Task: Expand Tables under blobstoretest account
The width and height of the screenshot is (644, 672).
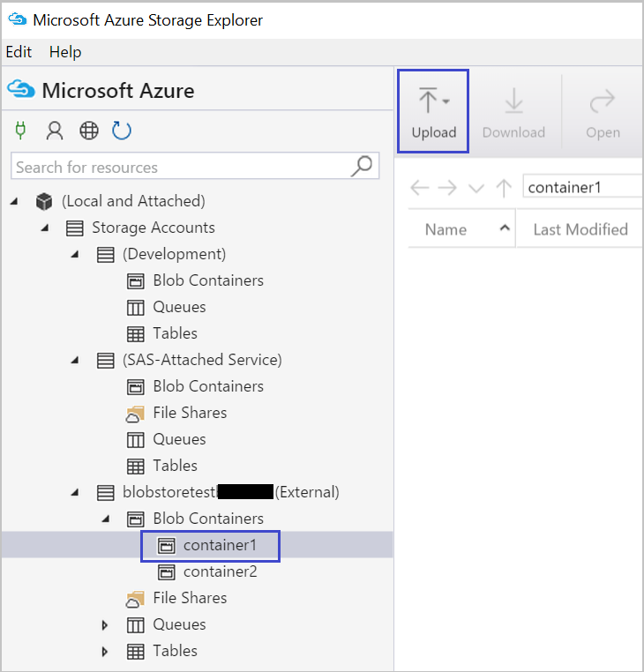Action: point(105,652)
